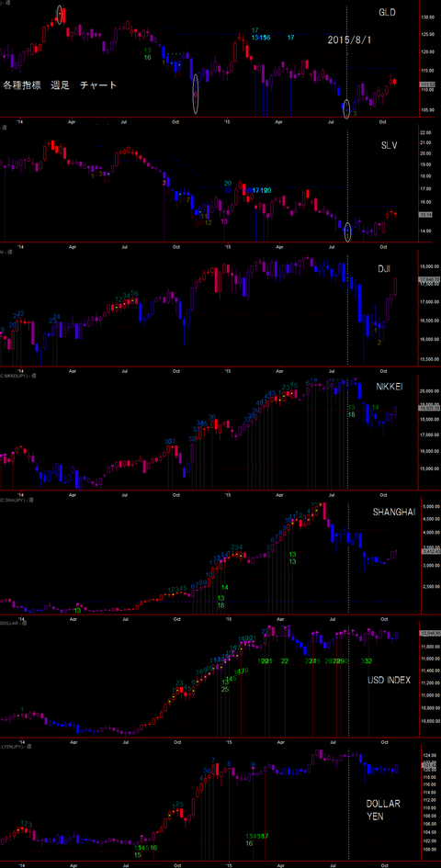Viewport: 441px width, 868px height.
Task: Click the '14 time label under DOLLAR YEN chart
Action: 20,864
